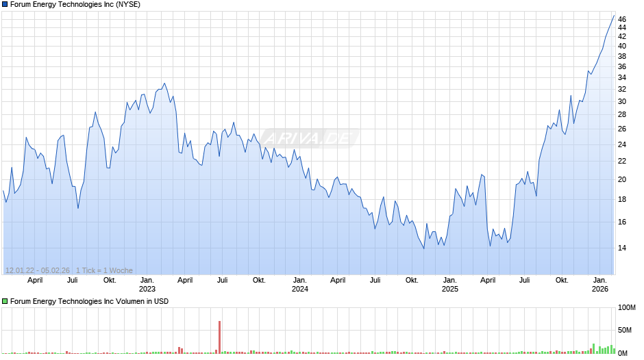Click the price axis value '24'

tap(622, 144)
